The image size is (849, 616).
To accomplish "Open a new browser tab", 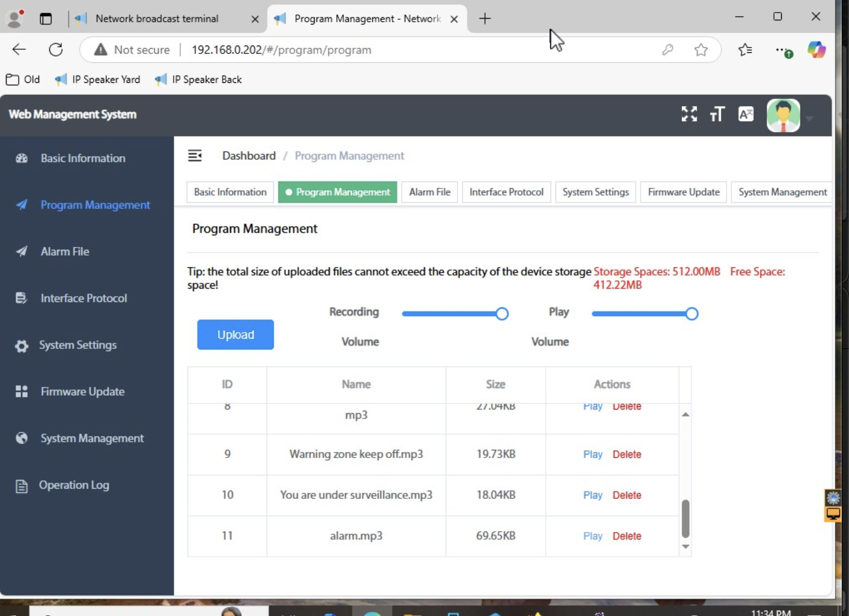I will 485,19.
